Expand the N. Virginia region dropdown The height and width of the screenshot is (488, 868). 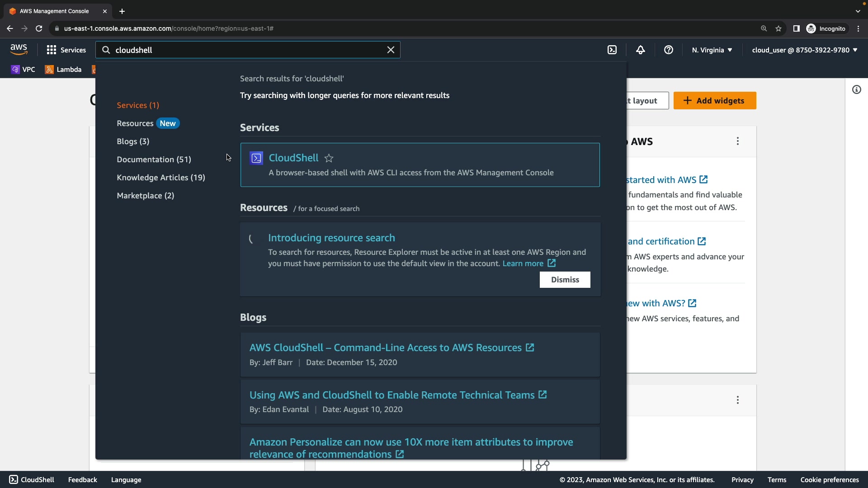[712, 50]
